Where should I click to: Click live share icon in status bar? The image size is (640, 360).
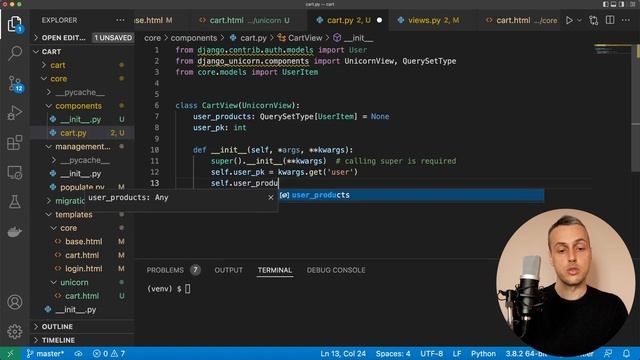tap(78, 353)
